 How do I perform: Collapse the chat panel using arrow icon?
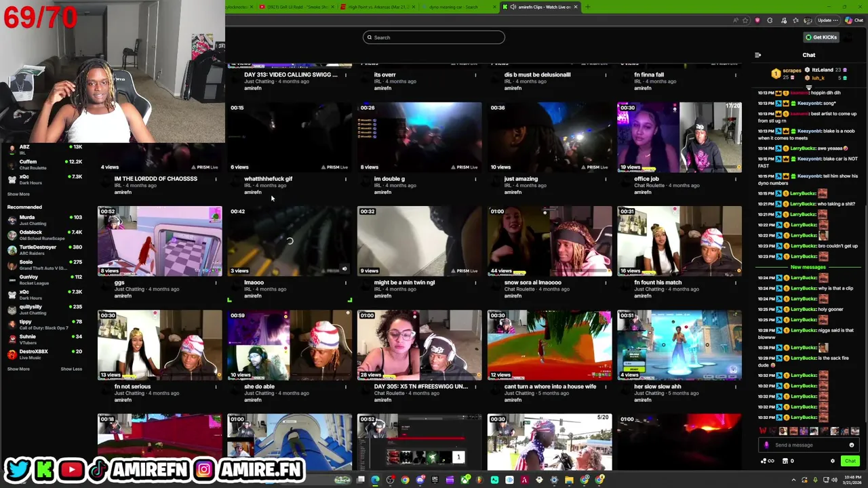(x=757, y=55)
